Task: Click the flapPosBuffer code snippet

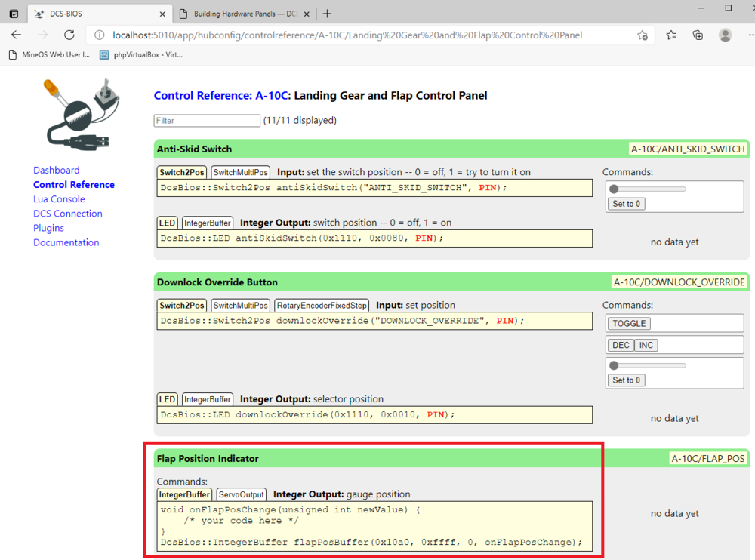Action: 374,526
